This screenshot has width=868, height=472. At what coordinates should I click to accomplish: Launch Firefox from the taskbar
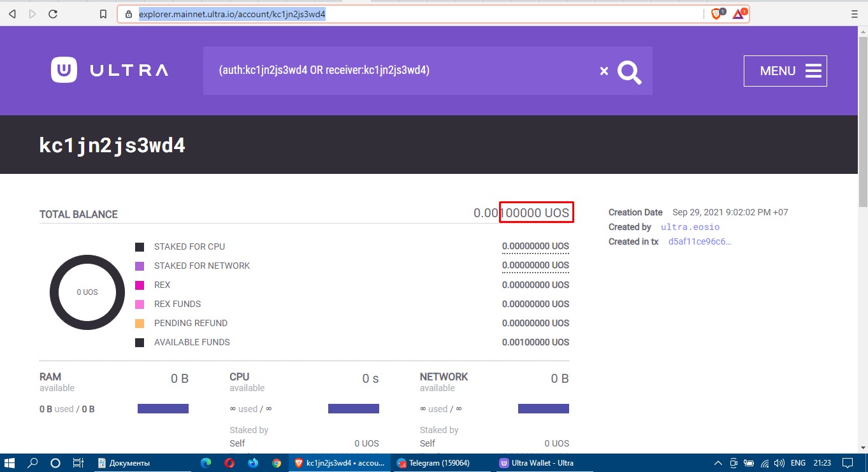coord(253,462)
